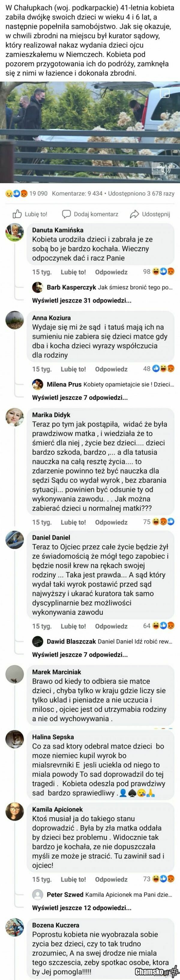180x980 pixels.
Task: Expand 7 more replies under Anna Koziura
Action: (80, 398)
